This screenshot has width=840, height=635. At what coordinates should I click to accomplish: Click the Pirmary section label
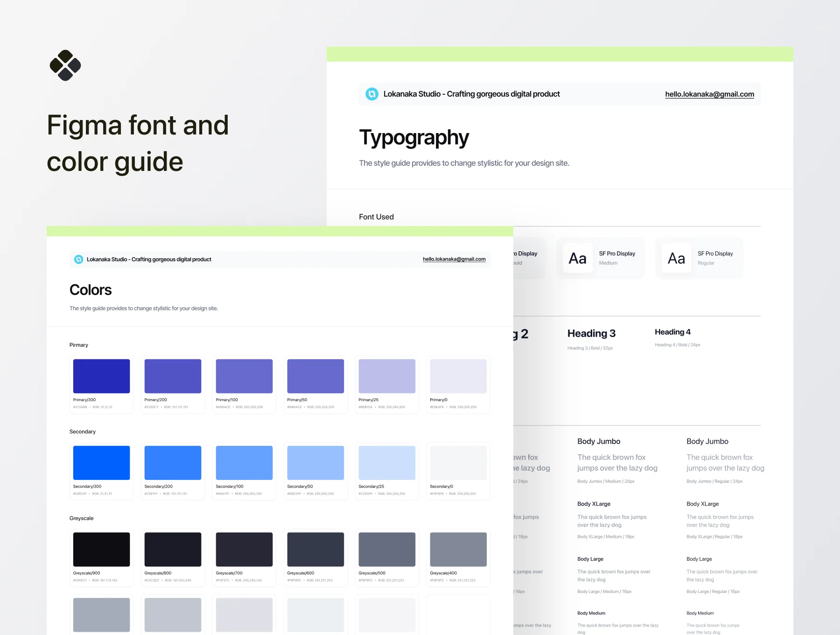click(78, 345)
